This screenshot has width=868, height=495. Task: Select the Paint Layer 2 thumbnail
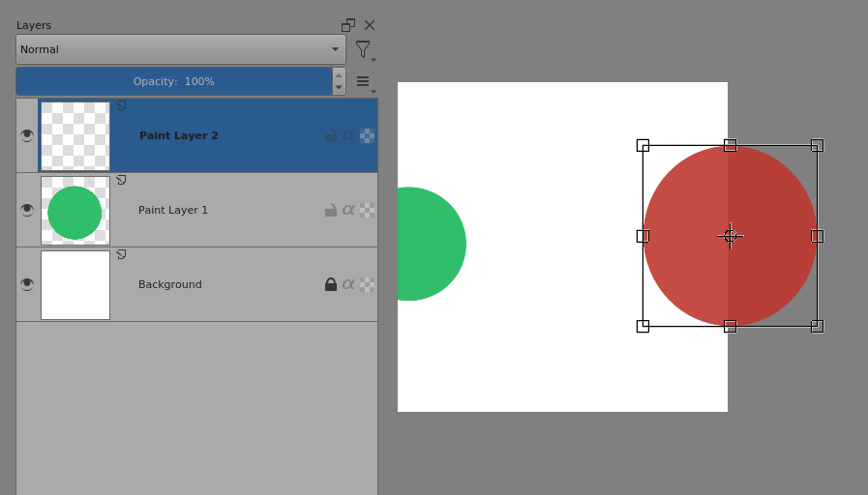coord(75,136)
